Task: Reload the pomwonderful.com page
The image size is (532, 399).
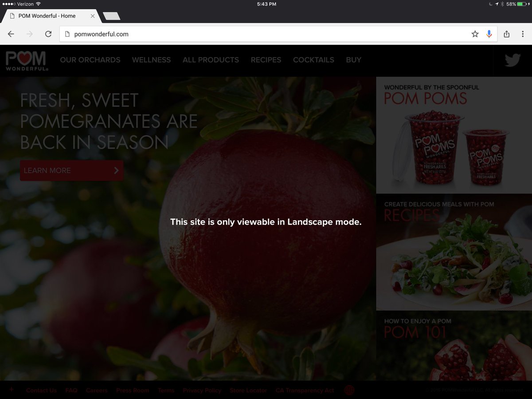Action: [48, 34]
